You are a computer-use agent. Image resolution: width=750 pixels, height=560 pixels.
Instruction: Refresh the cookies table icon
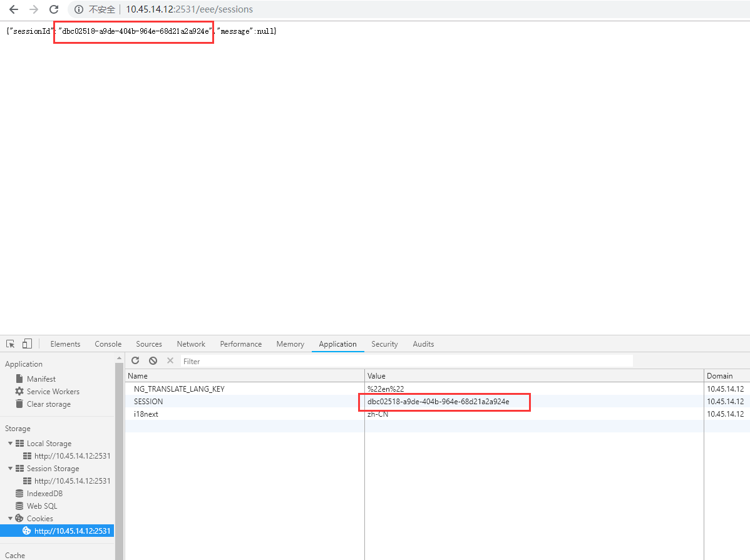pyautogui.click(x=135, y=360)
